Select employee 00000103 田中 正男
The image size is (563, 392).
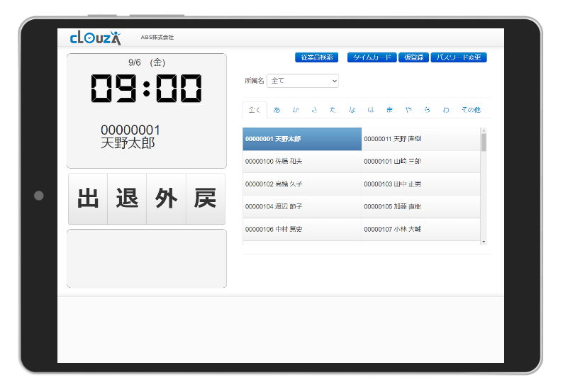tap(420, 184)
